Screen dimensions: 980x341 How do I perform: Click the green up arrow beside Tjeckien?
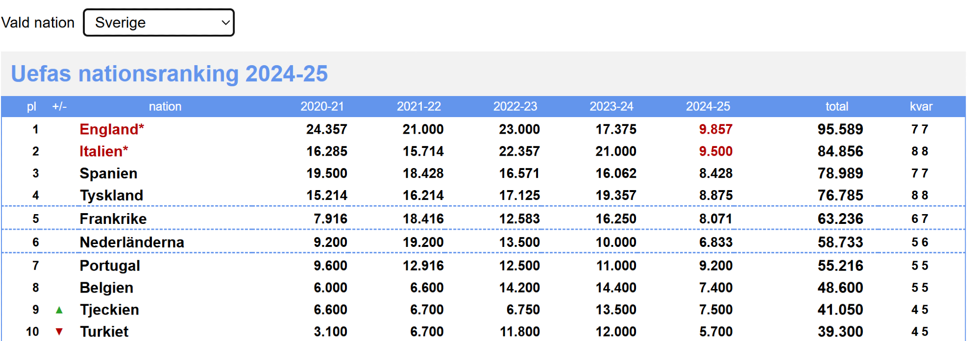click(x=59, y=310)
